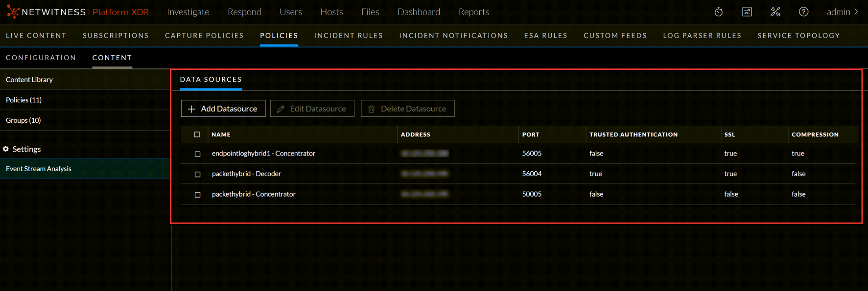
Task: Switch to the Service Topology tab
Action: [x=798, y=36]
